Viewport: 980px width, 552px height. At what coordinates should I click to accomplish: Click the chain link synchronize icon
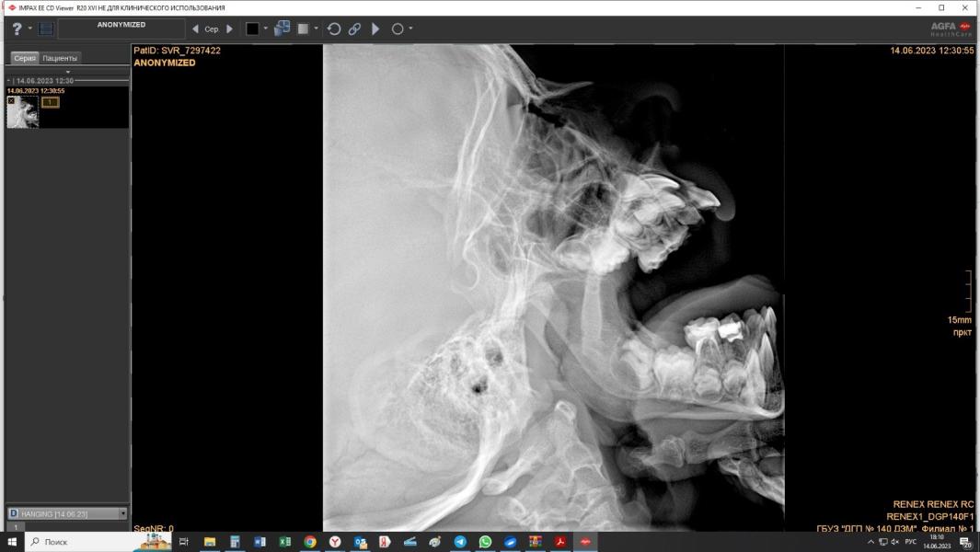(354, 29)
